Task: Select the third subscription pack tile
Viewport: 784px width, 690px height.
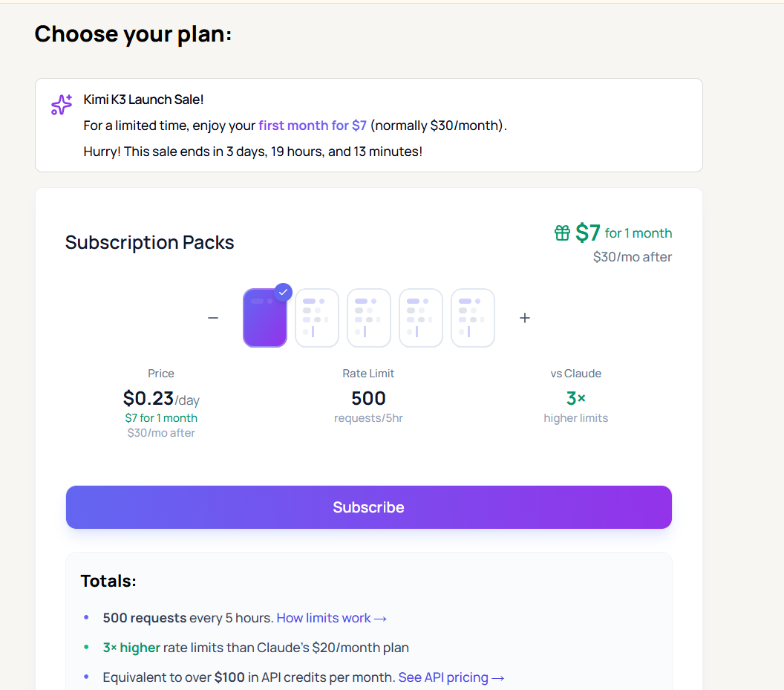Action: click(368, 318)
